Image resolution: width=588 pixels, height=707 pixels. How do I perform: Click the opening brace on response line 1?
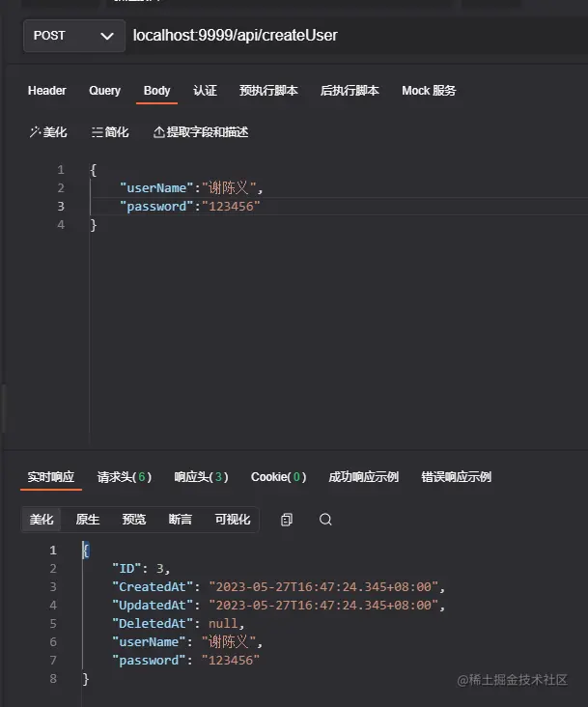click(x=86, y=551)
